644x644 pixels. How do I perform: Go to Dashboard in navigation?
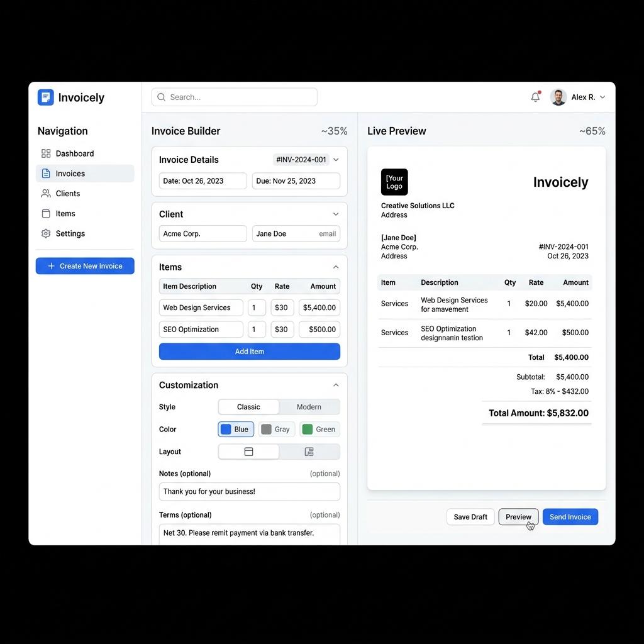click(x=85, y=153)
